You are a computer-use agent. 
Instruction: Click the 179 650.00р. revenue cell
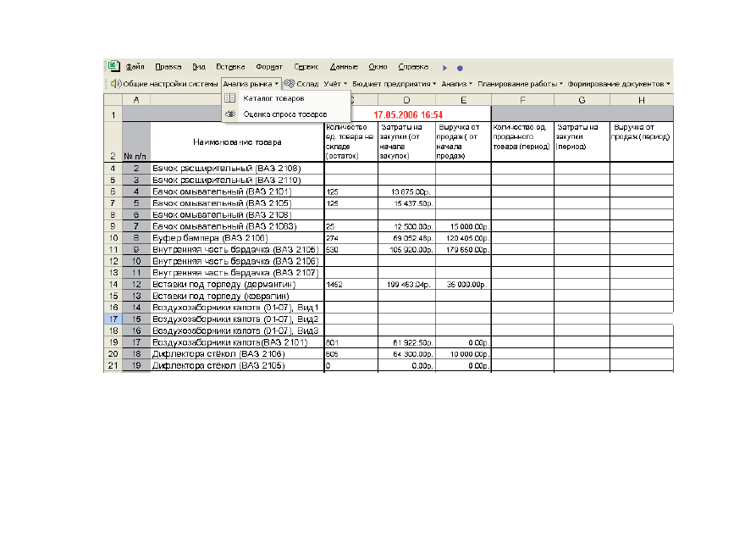[463, 250]
